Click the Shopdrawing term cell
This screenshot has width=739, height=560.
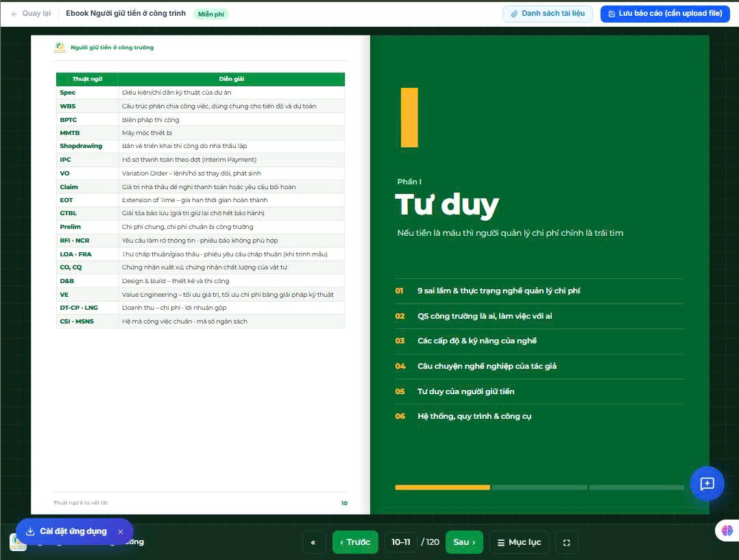pos(87,146)
